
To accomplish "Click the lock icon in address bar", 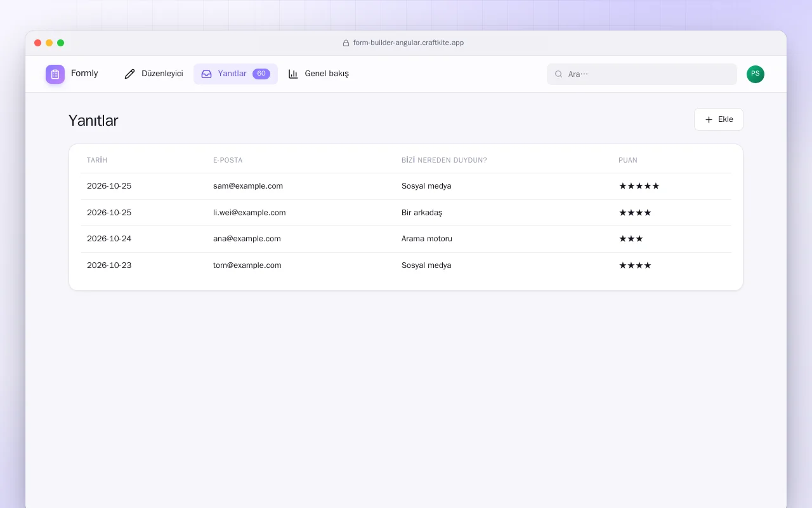I will (346, 43).
